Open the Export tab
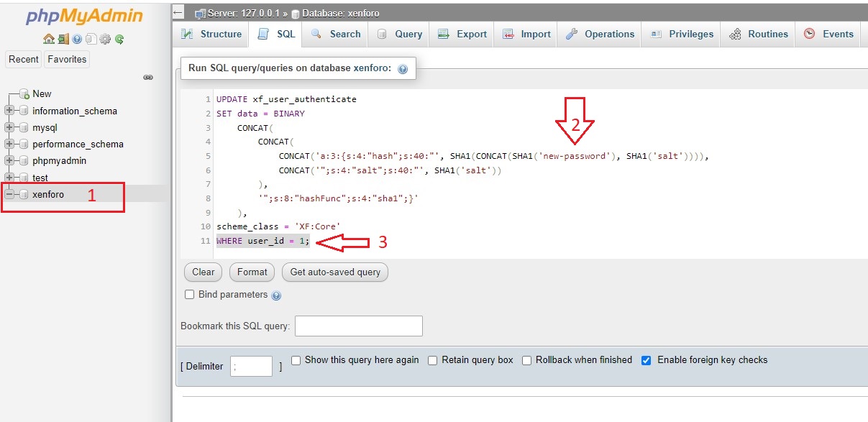The image size is (868, 422). coord(462,34)
